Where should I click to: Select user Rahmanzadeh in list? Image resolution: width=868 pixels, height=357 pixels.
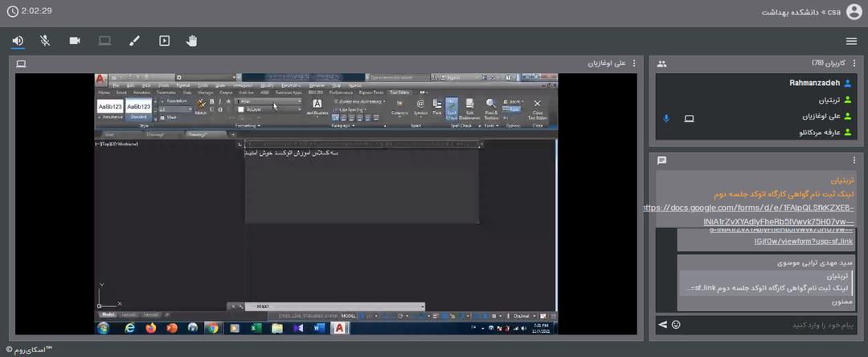[814, 83]
